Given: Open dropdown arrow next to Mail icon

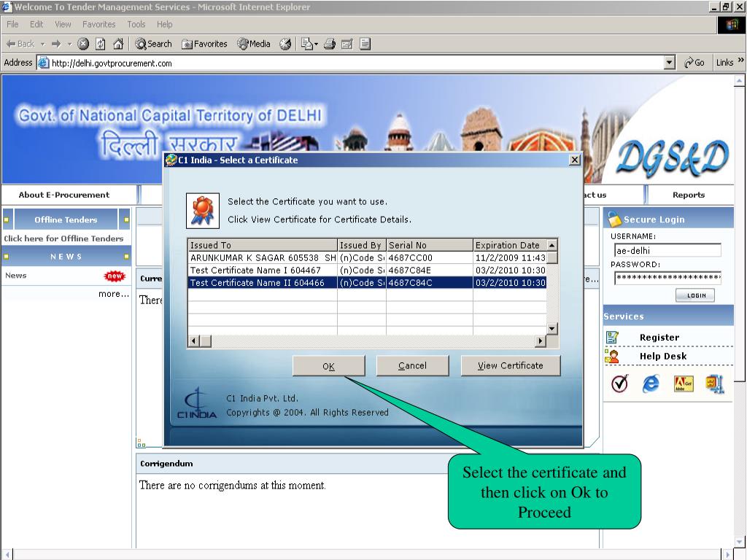Looking at the screenshot, I should (x=316, y=44).
